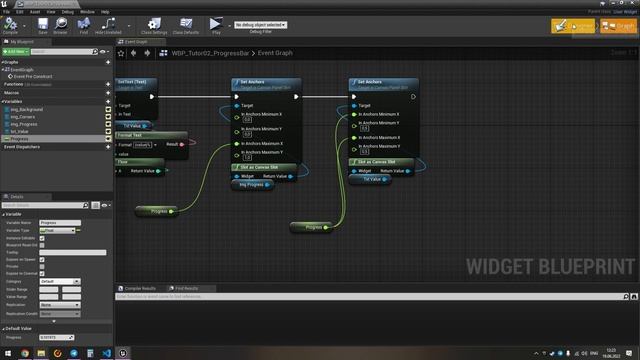Click the My Blueprint search field
This screenshot has width=640, height=360.
tap(62, 52)
